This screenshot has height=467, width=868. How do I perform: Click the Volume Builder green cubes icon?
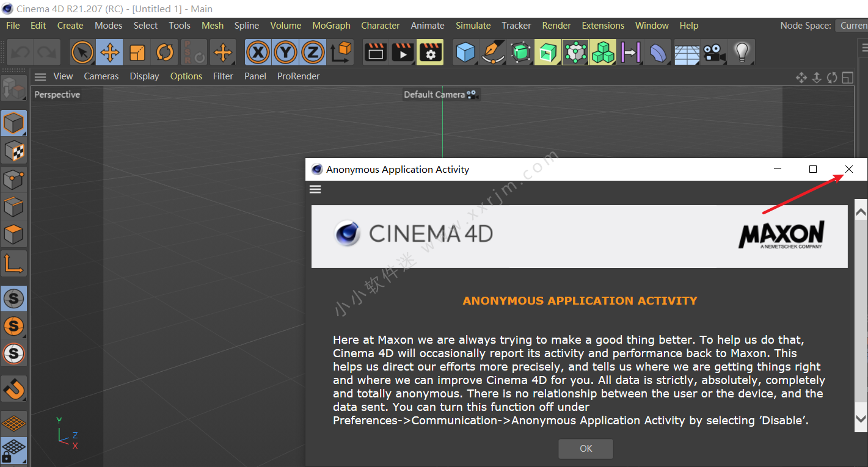pos(603,52)
